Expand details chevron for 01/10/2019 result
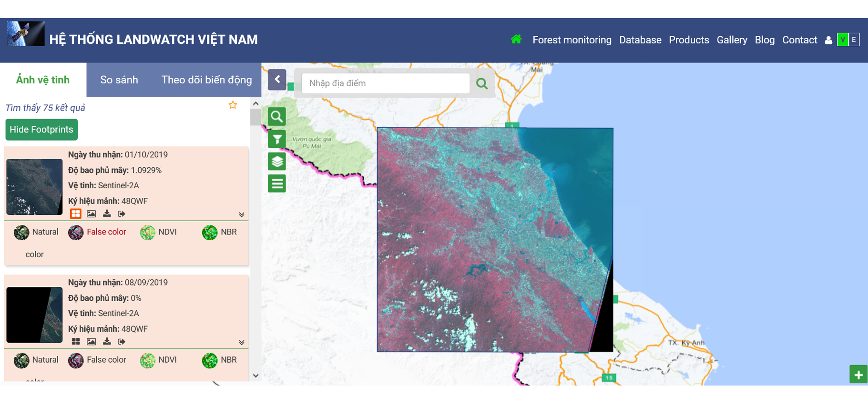 (x=242, y=215)
